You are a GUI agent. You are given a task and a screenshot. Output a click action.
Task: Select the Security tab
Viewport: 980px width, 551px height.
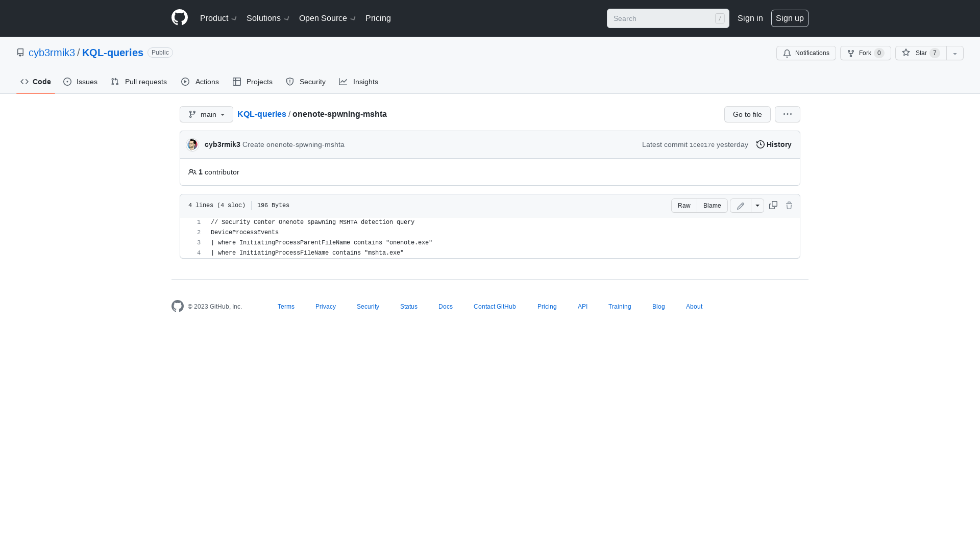(305, 82)
